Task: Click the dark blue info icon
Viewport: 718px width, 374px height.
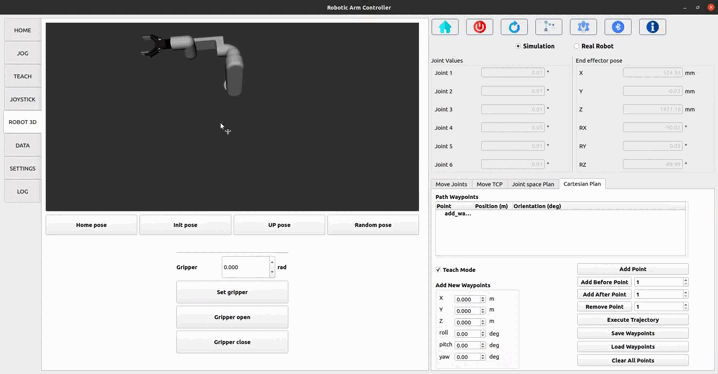Action: coord(652,27)
